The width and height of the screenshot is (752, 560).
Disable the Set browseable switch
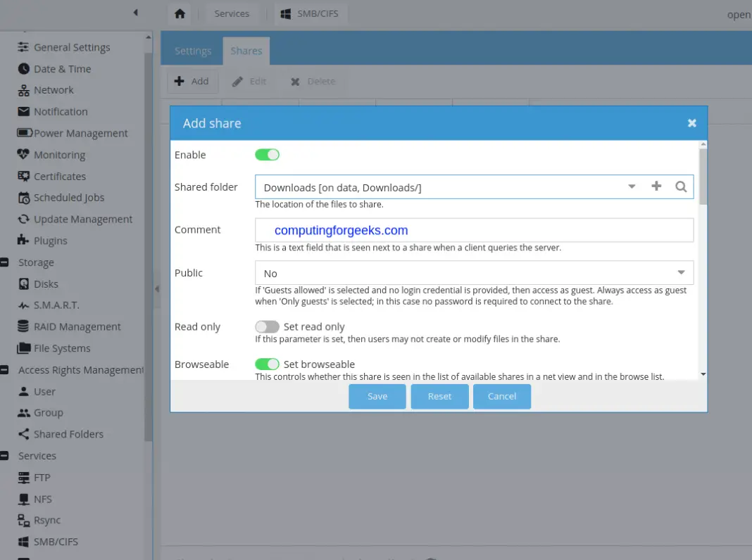coord(268,364)
